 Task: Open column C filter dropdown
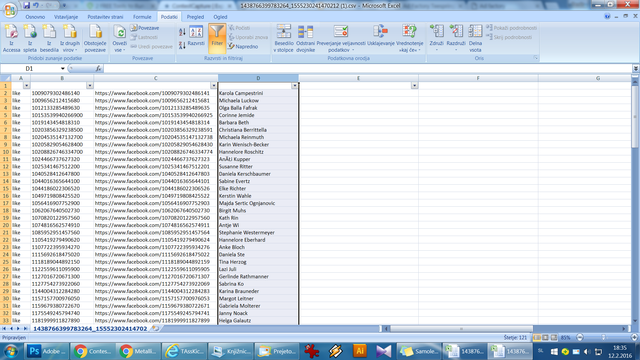[x=213, y=86]
